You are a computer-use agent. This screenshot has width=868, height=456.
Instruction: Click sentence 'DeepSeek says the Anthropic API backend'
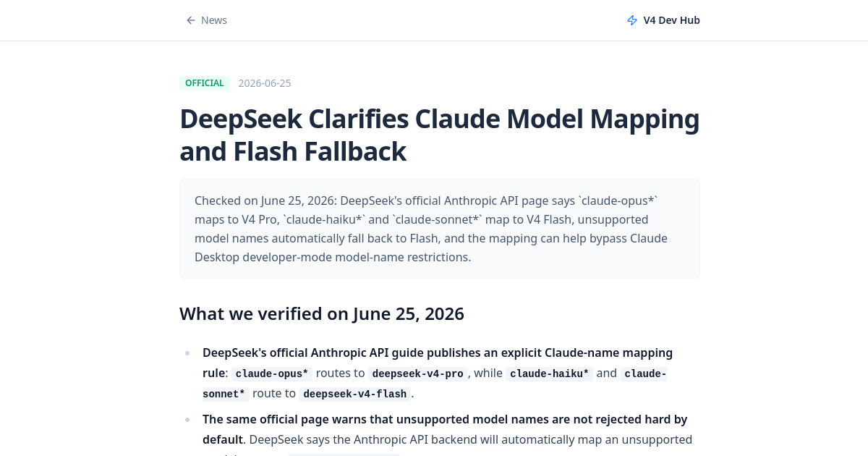pos(471,439)
